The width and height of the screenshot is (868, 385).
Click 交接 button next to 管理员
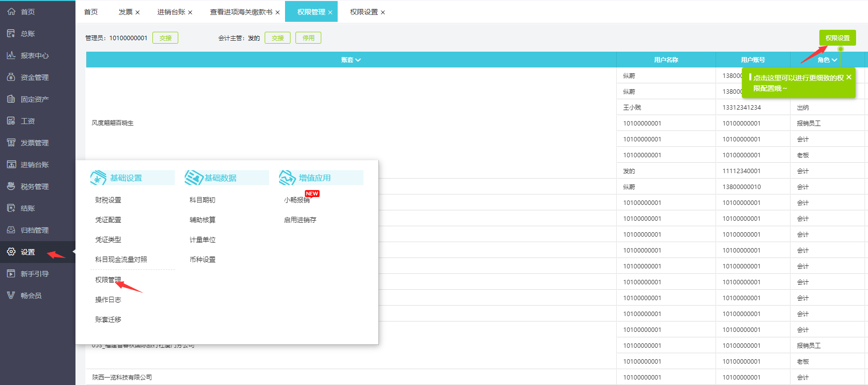(x=165, y=38)
